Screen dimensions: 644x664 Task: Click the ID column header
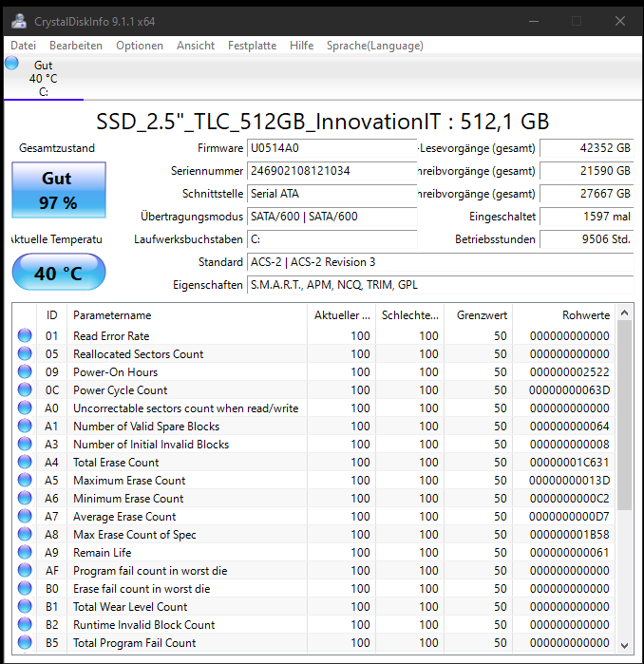(51, 315)
